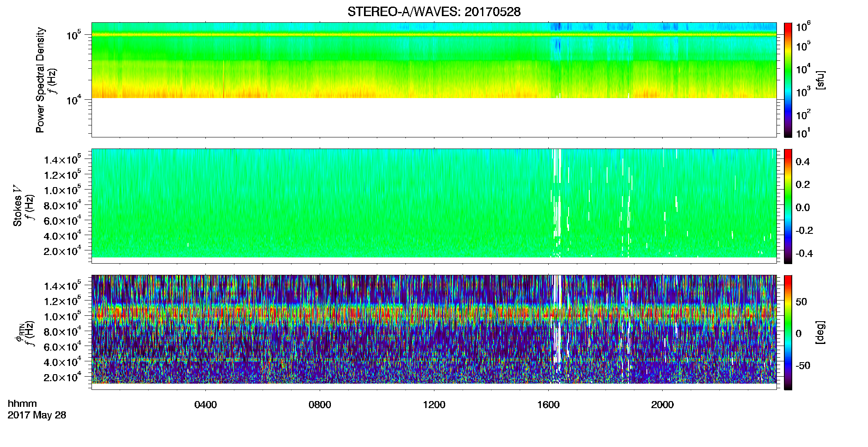Click the Power Spectral Density axis label
The height and width of the screenshot is (447, 868).
point(40,80)
